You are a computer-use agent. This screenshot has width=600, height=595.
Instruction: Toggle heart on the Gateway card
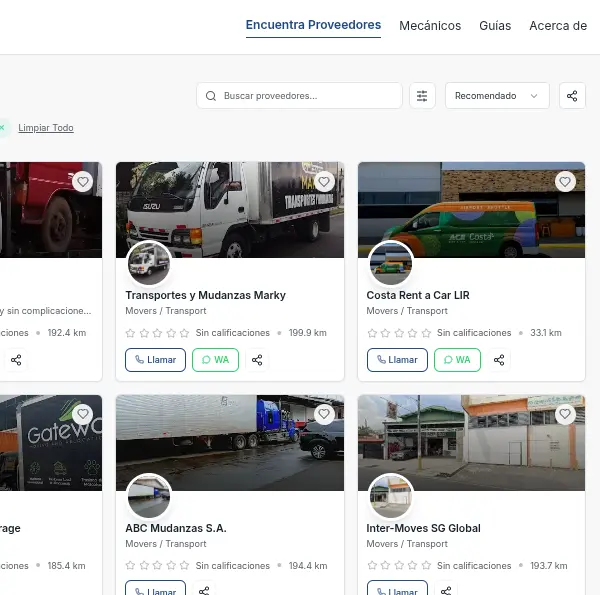click(83, 414)
